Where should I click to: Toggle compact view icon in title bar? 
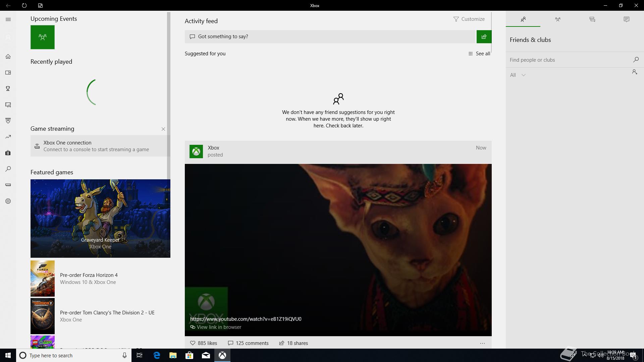point(40,5)
